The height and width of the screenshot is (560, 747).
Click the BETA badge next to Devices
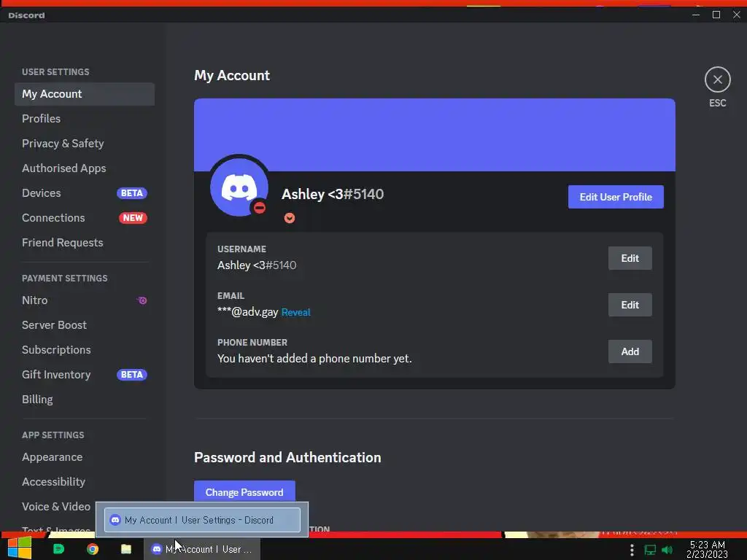click(x=132, y=192)
